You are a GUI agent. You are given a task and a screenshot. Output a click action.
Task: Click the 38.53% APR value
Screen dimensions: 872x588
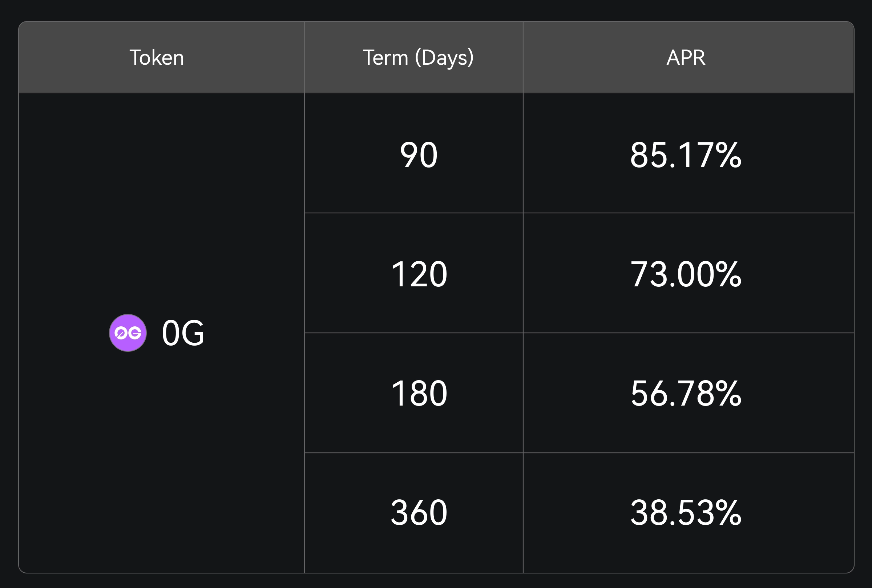[x=685, y=512]
